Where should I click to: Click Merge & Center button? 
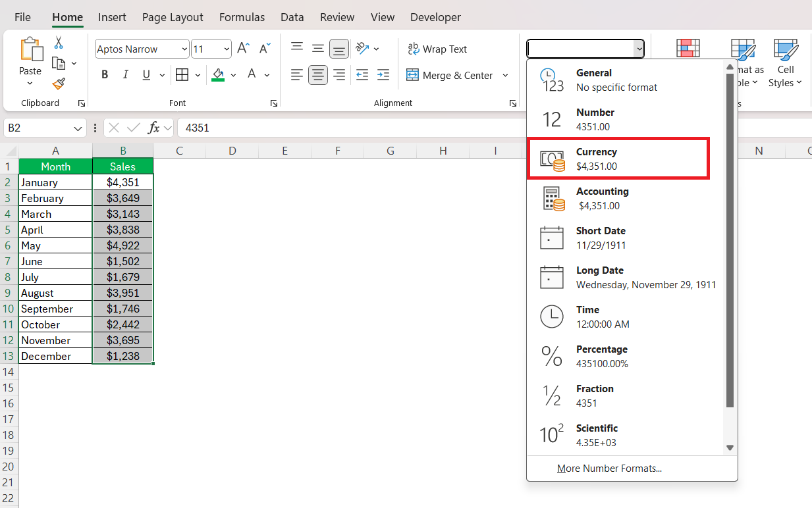(x=450, y=75)
